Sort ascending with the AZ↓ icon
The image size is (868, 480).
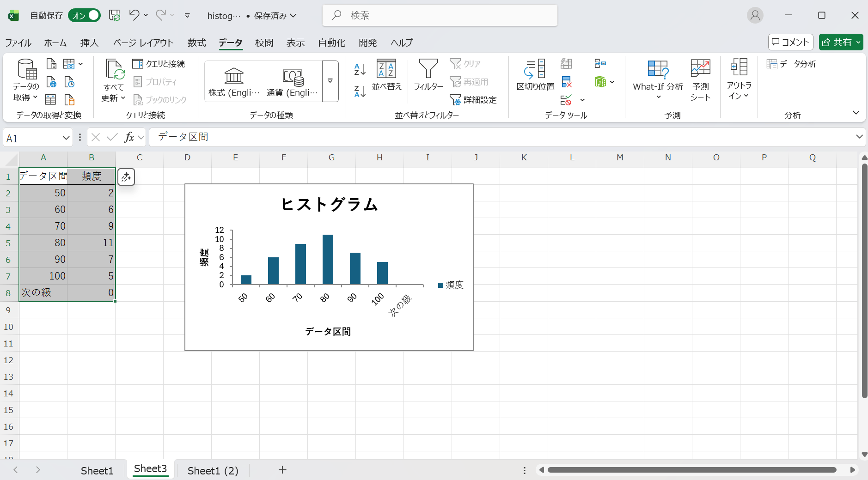[x=359, y=70]
